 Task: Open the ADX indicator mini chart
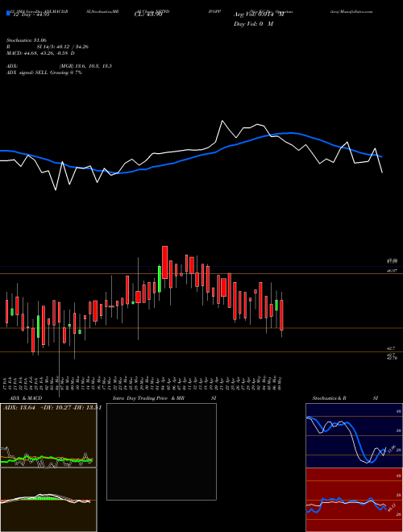pos(48,435)
